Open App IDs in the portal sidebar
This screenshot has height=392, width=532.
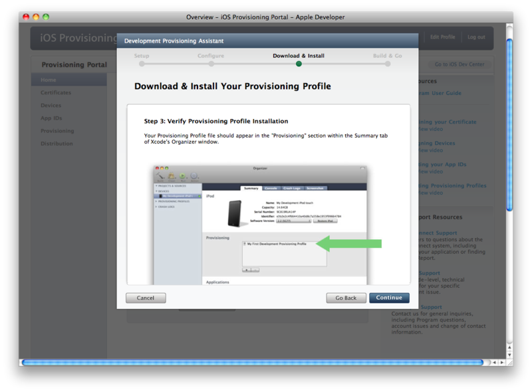click(x=51, y=118)
